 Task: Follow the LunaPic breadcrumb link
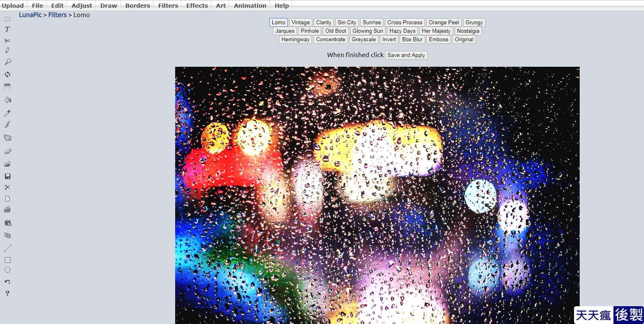30,15
